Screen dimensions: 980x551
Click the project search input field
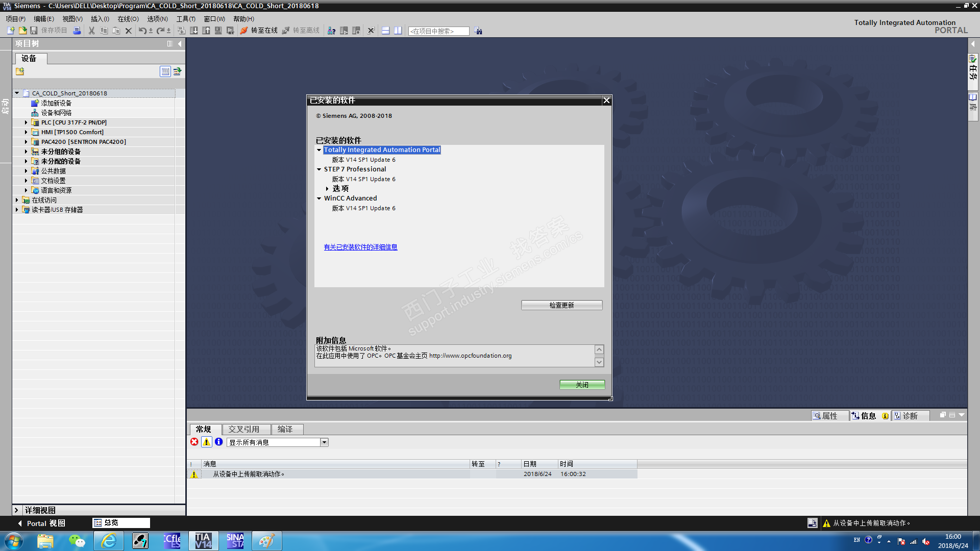point(438,31)
